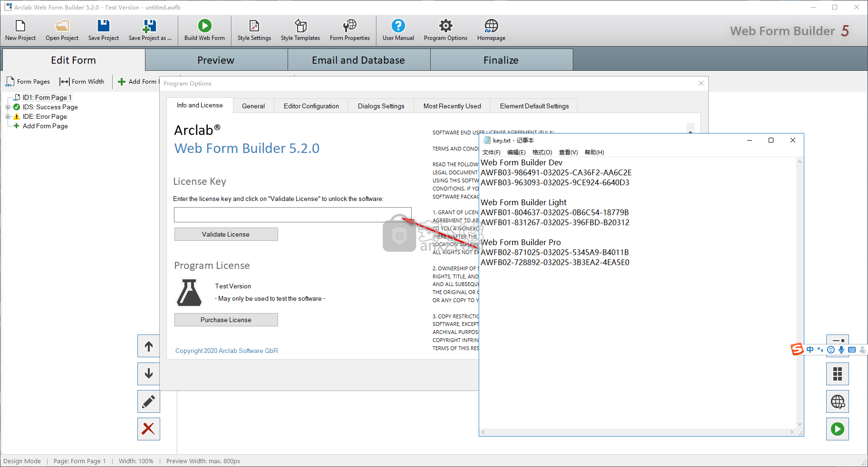Expand the IDS: Success Page node
Screen dimensions: 868x467
[8, 107]
